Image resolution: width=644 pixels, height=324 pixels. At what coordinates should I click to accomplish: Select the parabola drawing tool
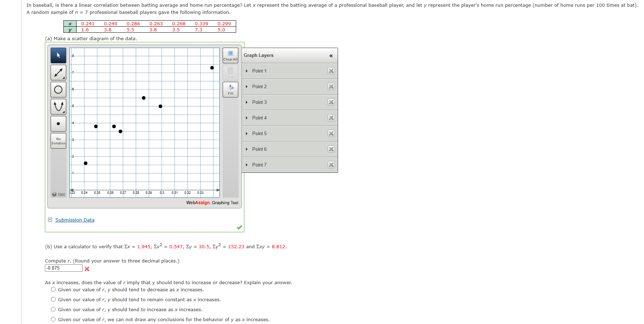[x=58, y=106]
